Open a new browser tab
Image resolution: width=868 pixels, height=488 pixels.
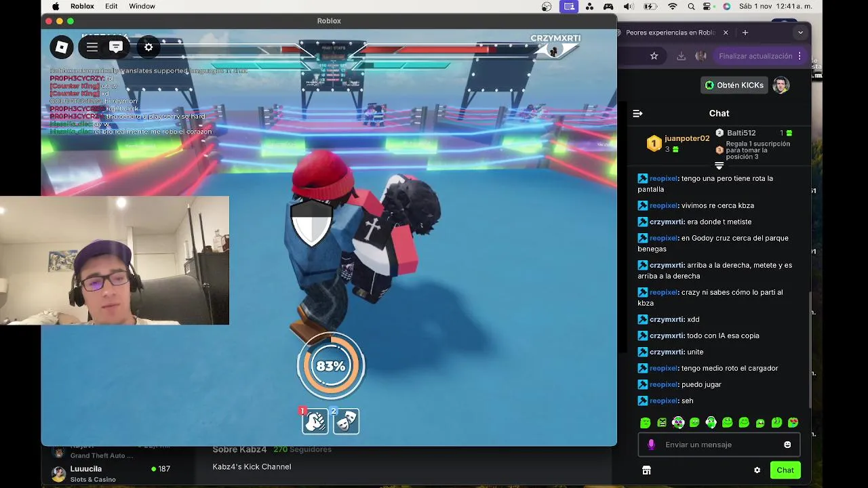745,33
